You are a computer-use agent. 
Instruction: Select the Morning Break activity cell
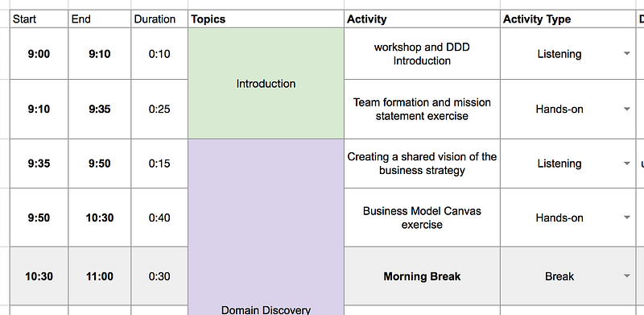coord(422,276)
